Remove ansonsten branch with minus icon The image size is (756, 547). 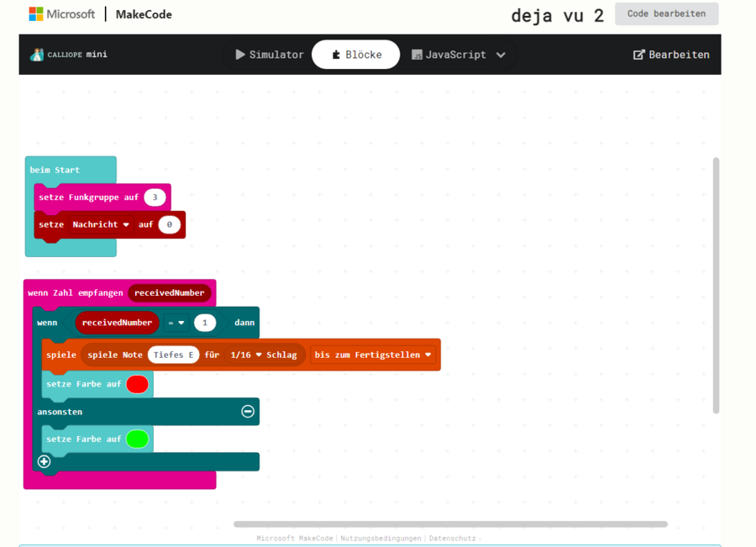pos(248,412)
